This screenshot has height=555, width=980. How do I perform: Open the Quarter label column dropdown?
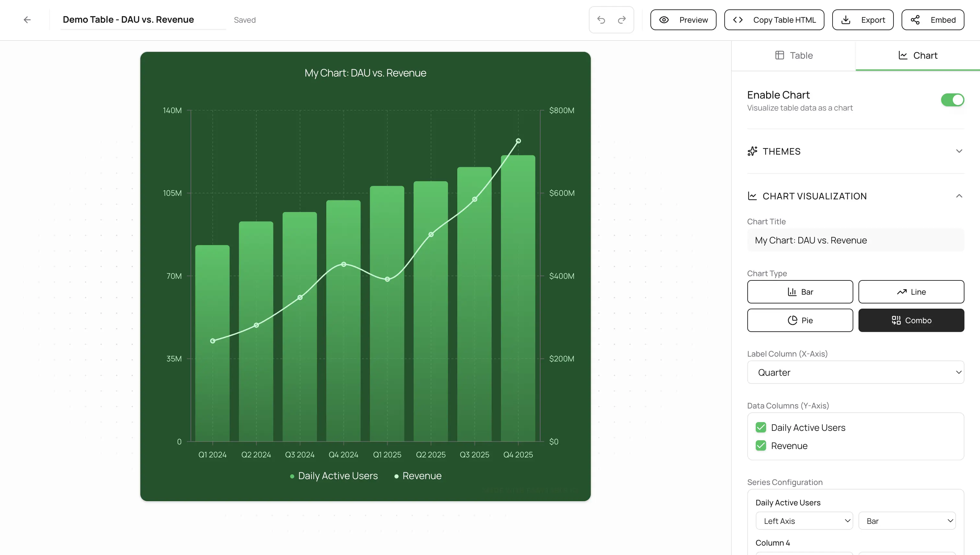856,372
